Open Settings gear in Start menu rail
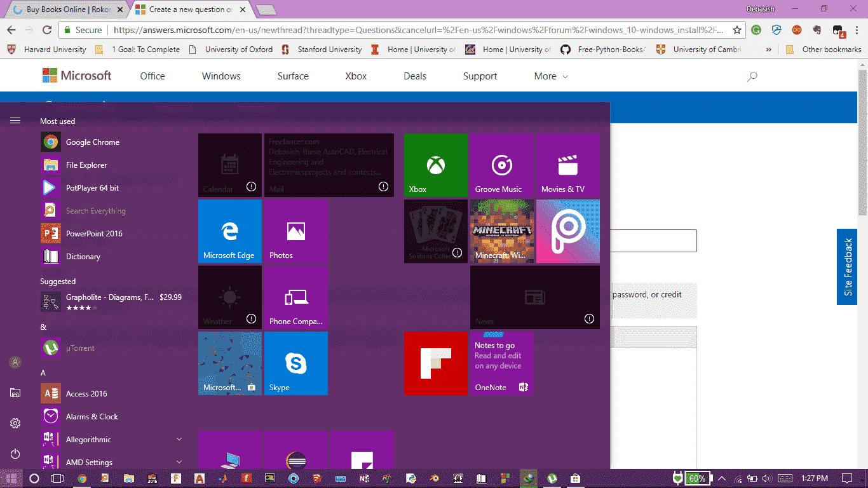868x488 pixels. pos(15,423)
